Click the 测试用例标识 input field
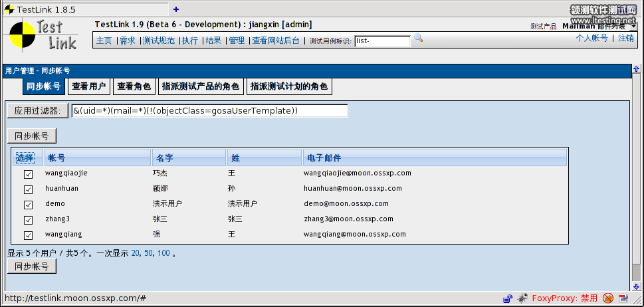Image resolution: width=644 pixels, height=307 pixels. click(x=382, y=41)
